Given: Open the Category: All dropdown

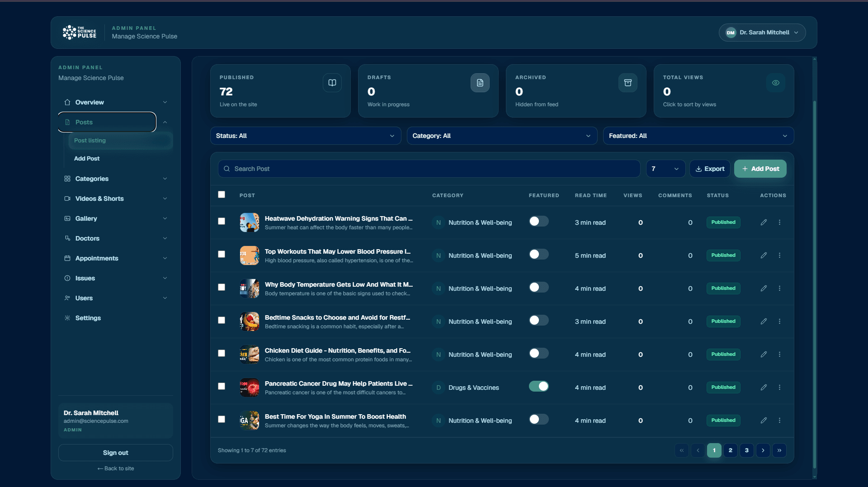Looking at the screenshot, I should click(x=502, y=136).
